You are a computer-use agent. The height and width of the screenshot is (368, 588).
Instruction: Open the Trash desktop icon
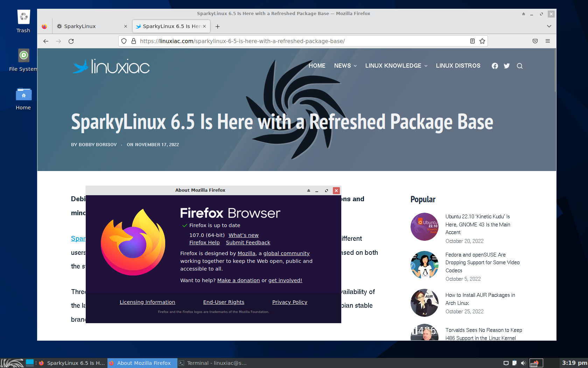point(23,21)
